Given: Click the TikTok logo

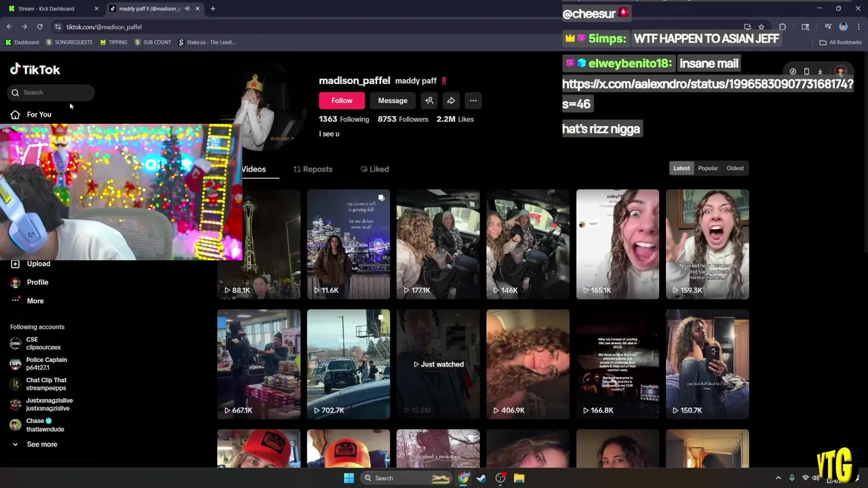Looking at the screenshot, I should tap(35, 70).
